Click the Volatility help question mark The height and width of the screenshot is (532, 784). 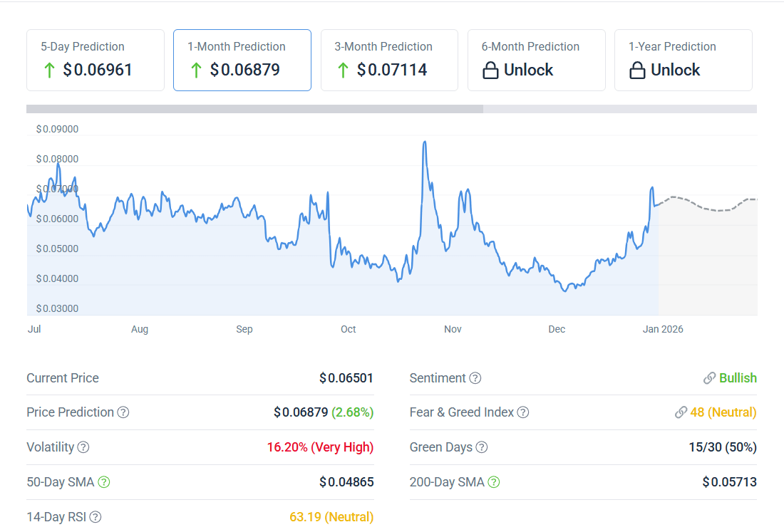[83, 447]
